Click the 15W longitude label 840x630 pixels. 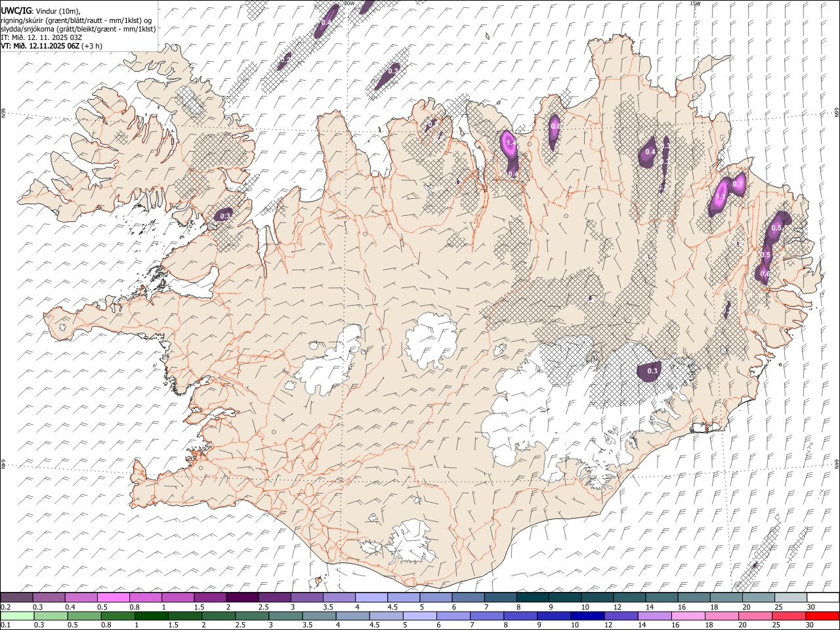coord(695,3)
